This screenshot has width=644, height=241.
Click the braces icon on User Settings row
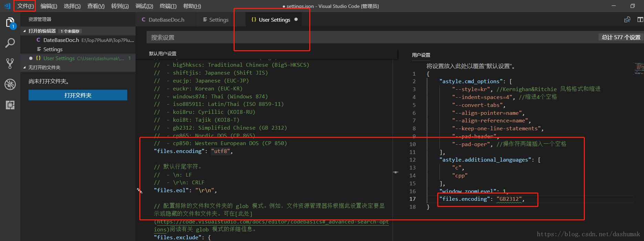[38, 58]
